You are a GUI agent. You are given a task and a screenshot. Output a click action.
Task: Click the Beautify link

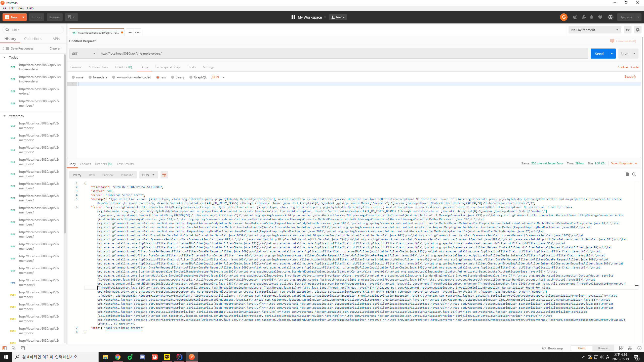coord(630,77)
